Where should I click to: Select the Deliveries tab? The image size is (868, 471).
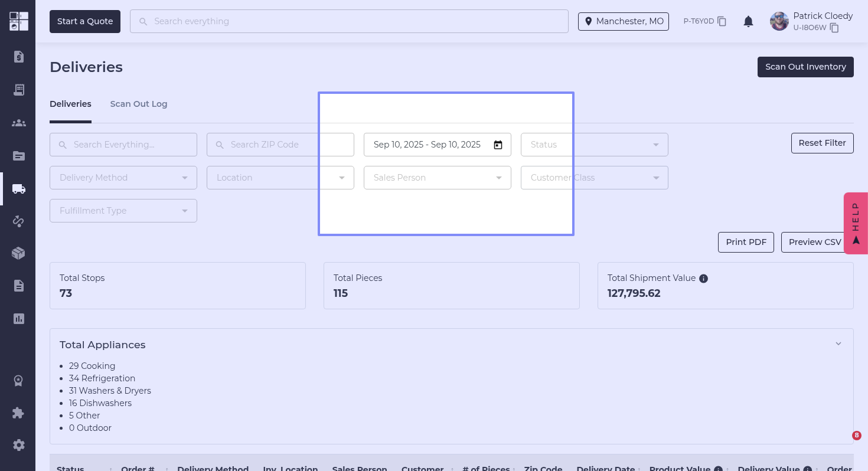70,104
